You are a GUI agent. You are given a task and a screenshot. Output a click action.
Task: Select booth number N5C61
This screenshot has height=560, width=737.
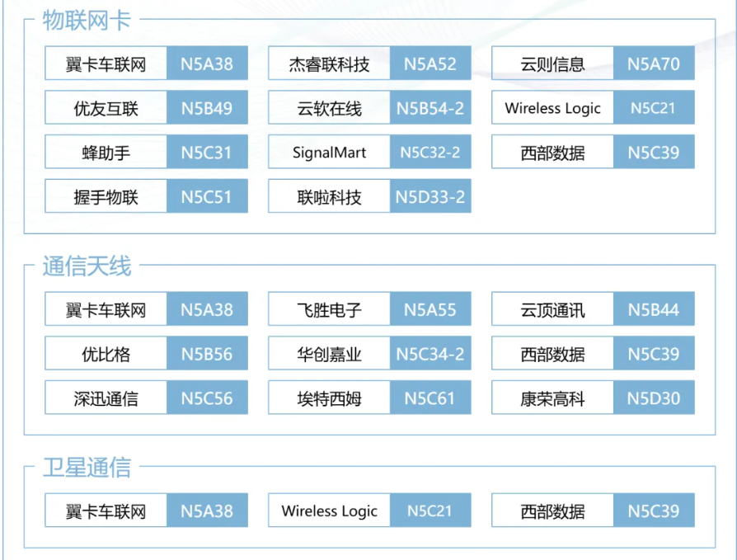pyautogui.click(x=430, y=398)
